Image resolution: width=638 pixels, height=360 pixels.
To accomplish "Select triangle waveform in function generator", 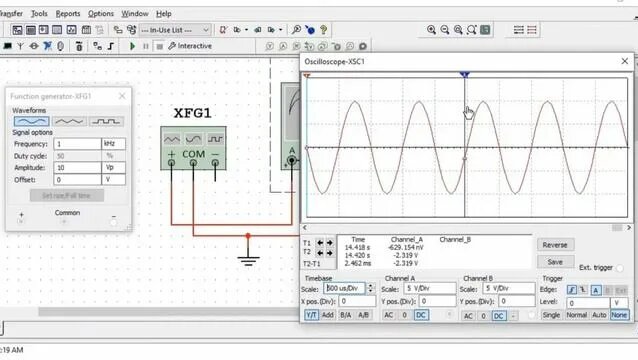I will 69,121.
